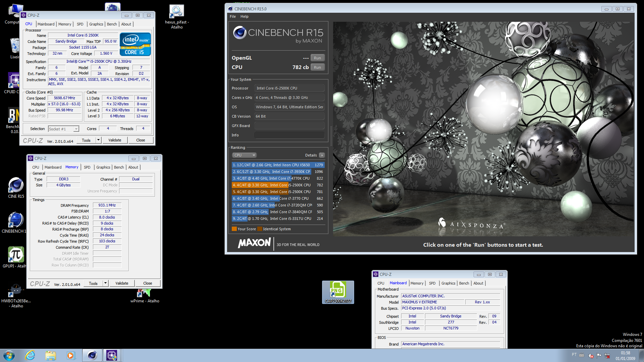The width and height of the screenshot is (644, 362).
Task: Expand Tools dropdown arrow in CPU-Z Memory window
Action: (105, 283)
